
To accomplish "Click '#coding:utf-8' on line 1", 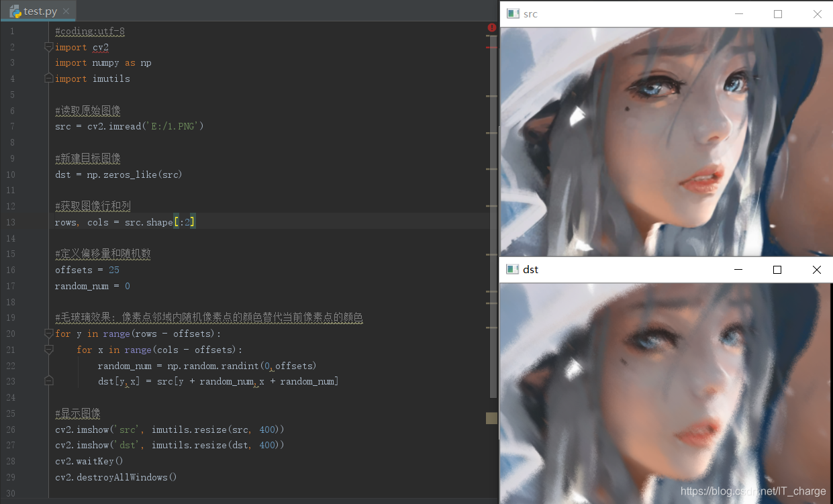I will [90, 31].
